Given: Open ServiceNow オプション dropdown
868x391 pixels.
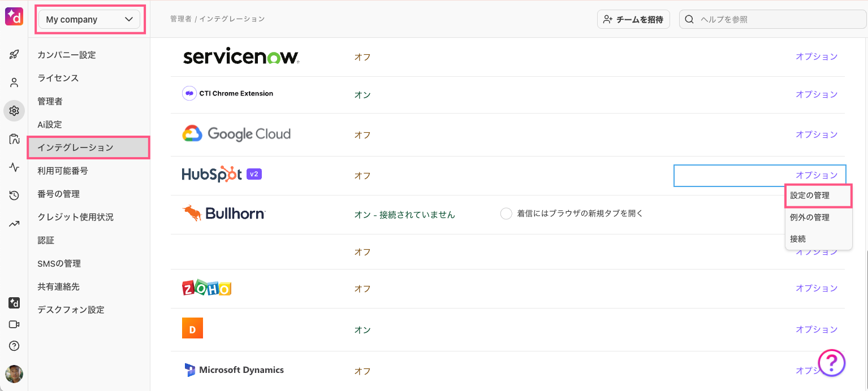Looking at the screenshot, I should point(817,57).
